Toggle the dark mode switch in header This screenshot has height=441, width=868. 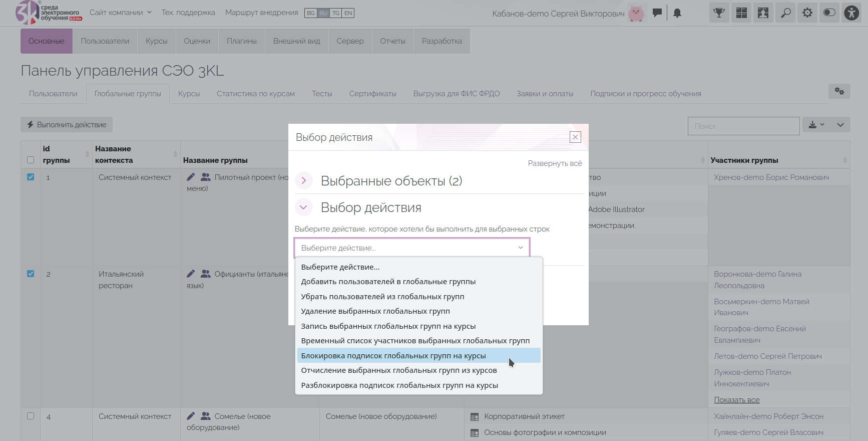tap(829, 13)
